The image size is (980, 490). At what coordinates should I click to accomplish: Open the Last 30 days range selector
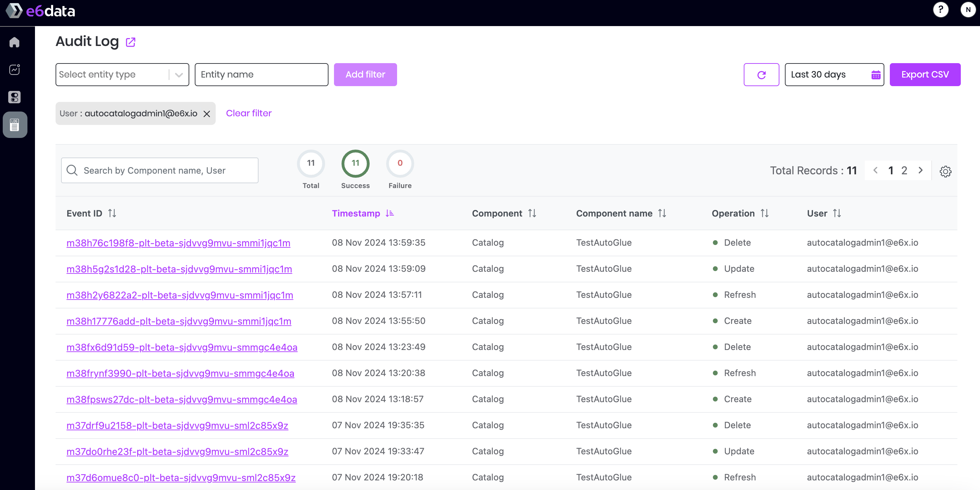coord(834,74)
